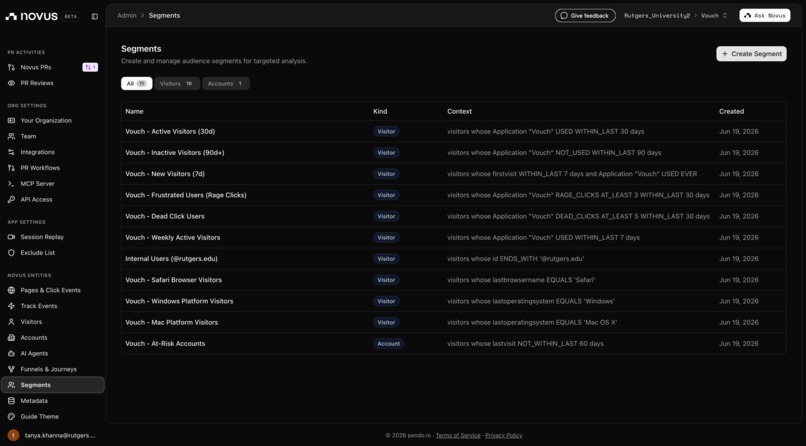This screenshot has height=446, width=806.
Task: Switch to the Visitors segments tab
Action: (x=177, y=84)
